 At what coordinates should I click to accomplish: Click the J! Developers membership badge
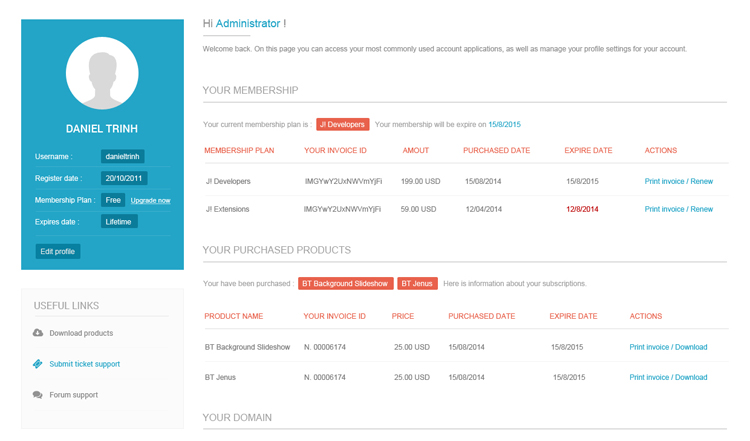(342, 124)
